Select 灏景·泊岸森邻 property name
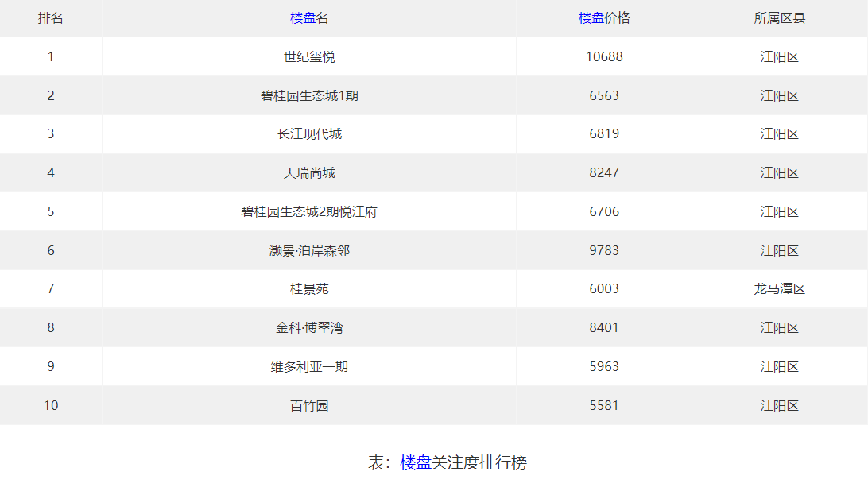868x483 pixels. pyautogui.click(x=309, y=250)
